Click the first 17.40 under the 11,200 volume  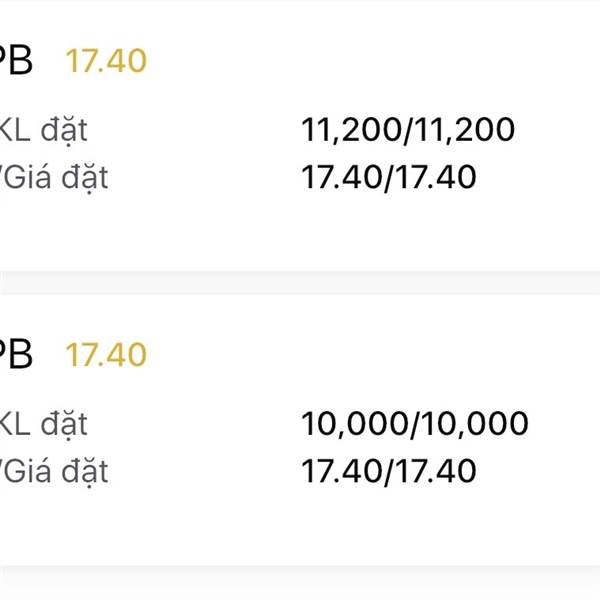[342, 178]
